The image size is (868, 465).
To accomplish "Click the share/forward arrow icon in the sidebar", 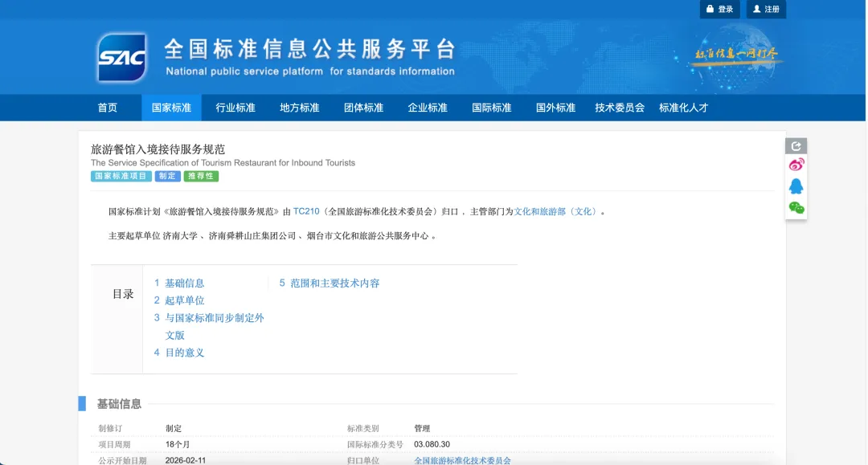I will pyautogui.click(x=796, y=145).
